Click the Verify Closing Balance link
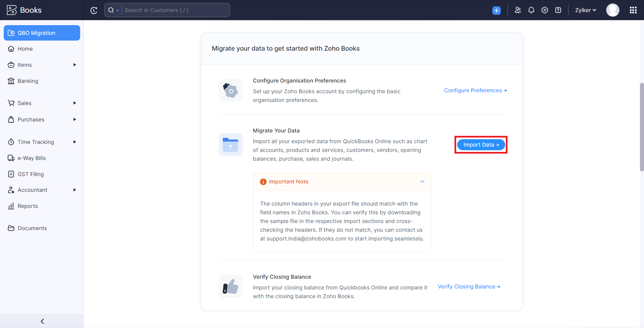Screen dimensions: 644x328 tap(469, 287)
